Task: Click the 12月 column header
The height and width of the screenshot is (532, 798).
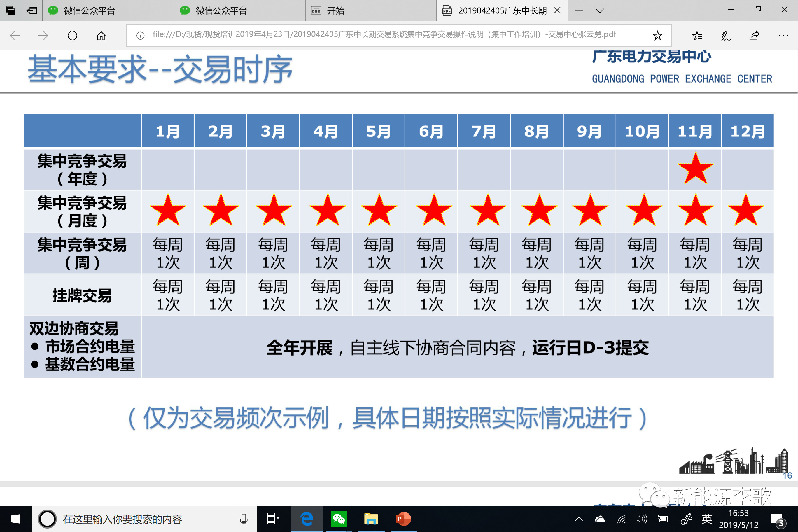Action: tap(748, 131)
